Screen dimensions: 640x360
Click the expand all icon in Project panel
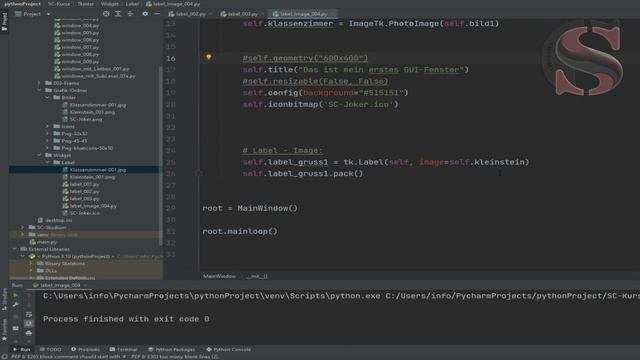click(118, 14)
